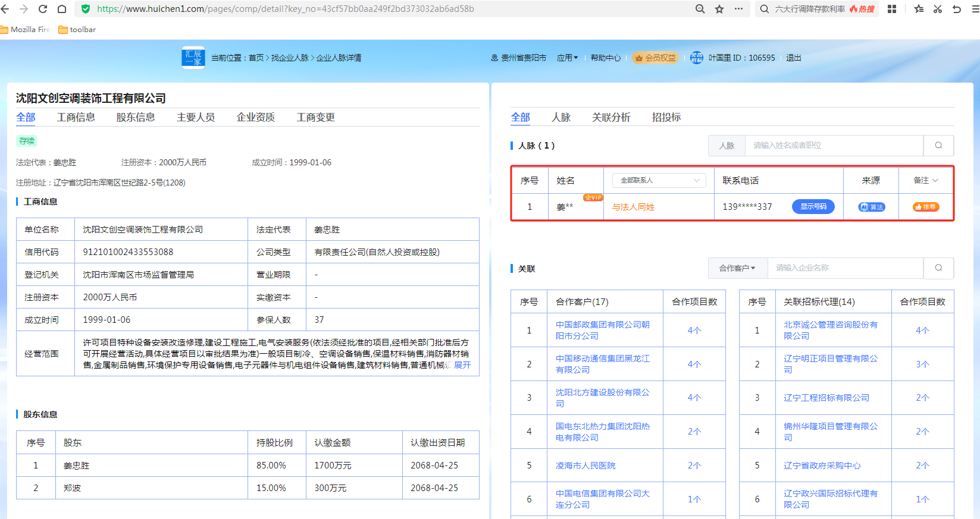The height and width of the screenshot is (519, 980).
Task: Click the green security shield icon
Action: pos(86,9)
